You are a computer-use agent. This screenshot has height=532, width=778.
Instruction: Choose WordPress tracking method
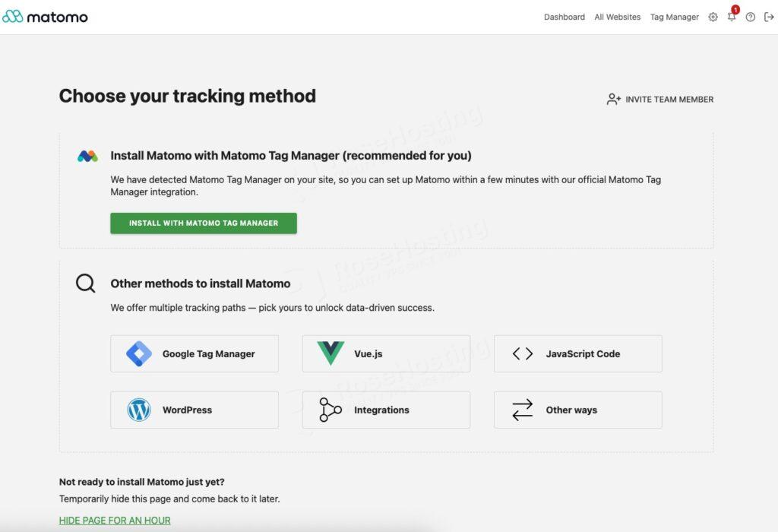pos(194,410)
